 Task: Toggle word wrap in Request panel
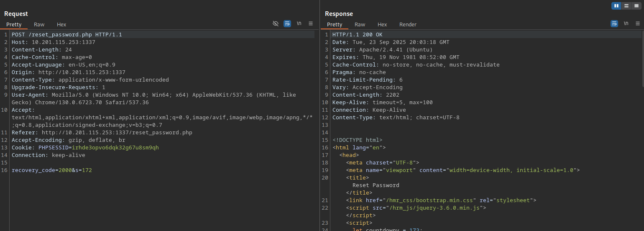[x=287, y=23]
